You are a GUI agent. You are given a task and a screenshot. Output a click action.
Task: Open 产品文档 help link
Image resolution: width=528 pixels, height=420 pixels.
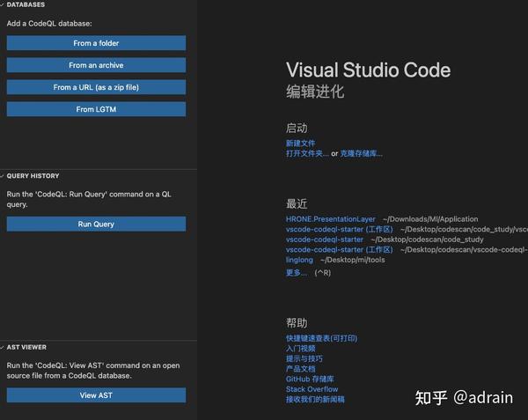coord(300,369)
